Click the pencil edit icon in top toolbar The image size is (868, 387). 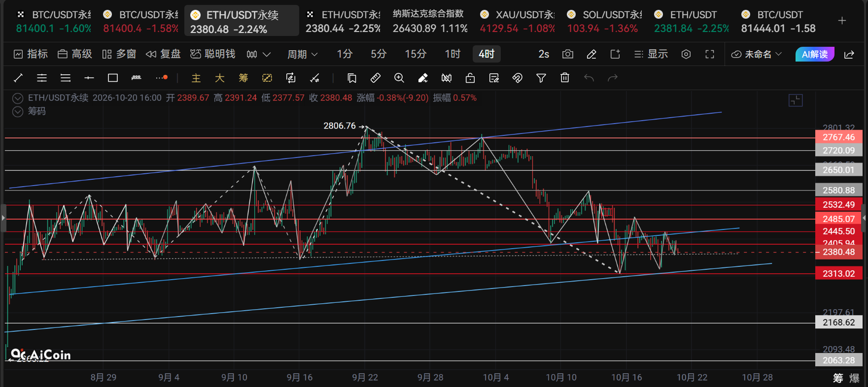[x=591, y=54]
